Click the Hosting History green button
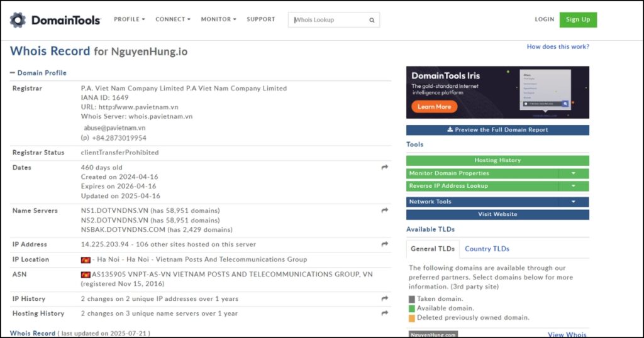This screenshot has height=338, width=644. coord(497,160)
